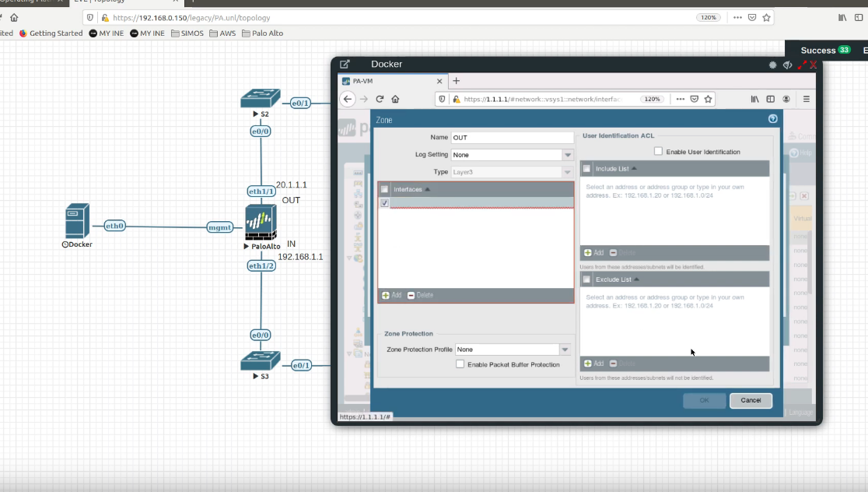Click the Docker window settings gear icon

(772, 65)
